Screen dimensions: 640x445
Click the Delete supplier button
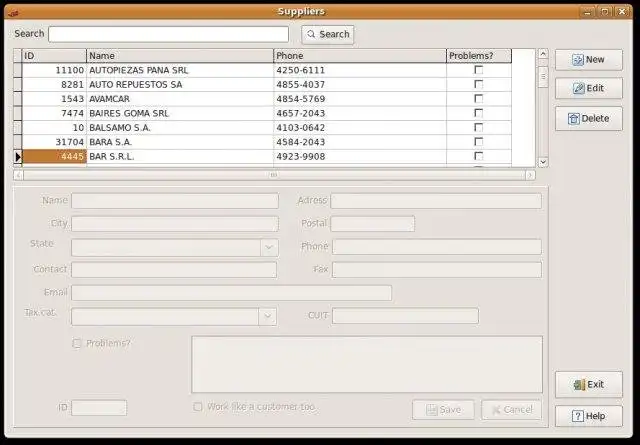click(589, 118)
